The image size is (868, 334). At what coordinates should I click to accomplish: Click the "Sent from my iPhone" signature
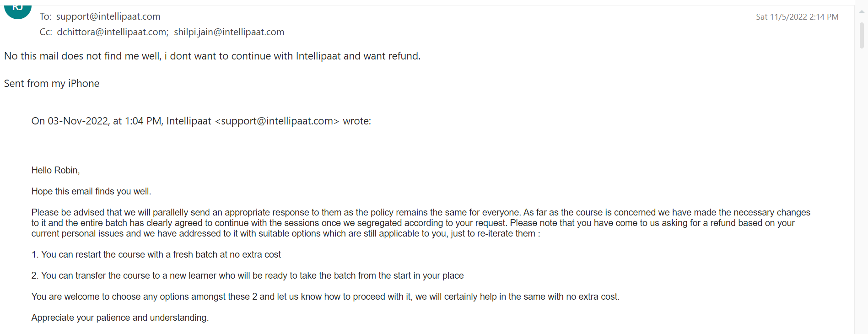pos(52,84)
